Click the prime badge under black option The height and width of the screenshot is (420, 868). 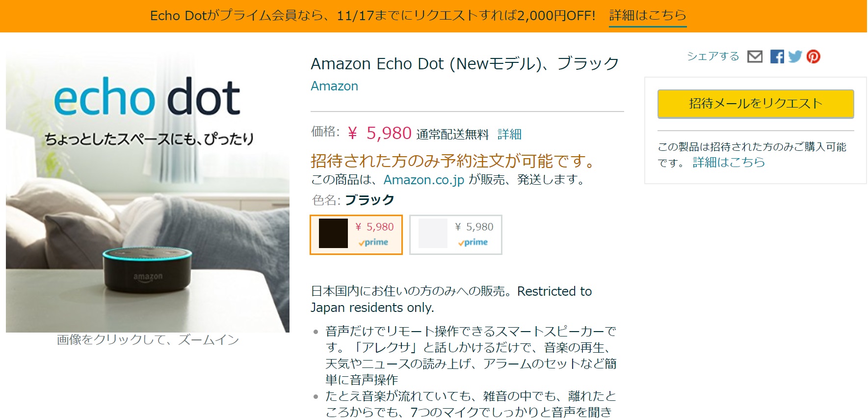(373, 242)
